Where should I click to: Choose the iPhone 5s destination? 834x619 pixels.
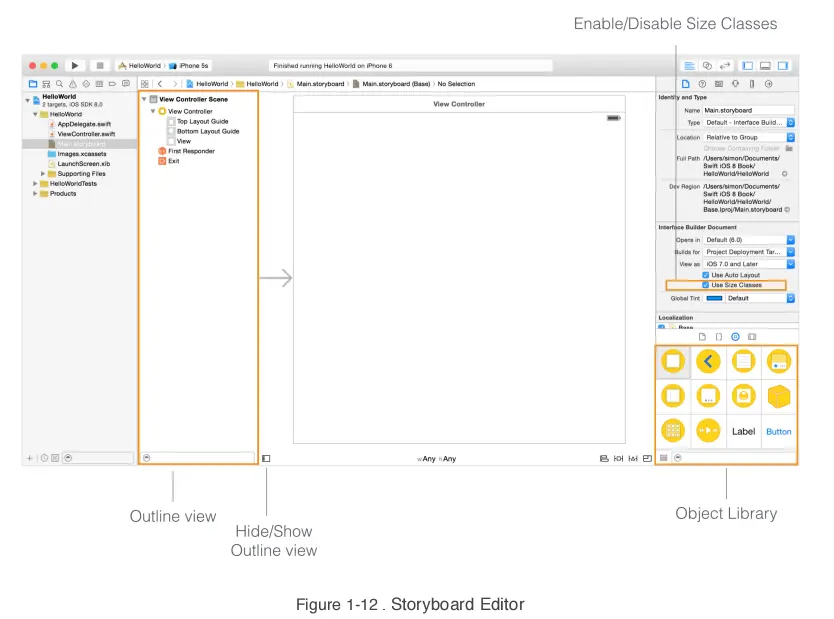point(189,65)
